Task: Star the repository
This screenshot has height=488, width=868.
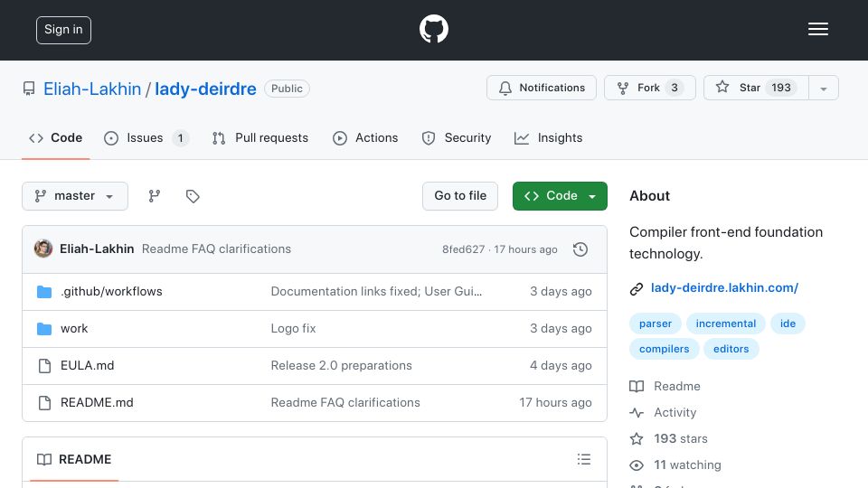Action: coord(756,88)
